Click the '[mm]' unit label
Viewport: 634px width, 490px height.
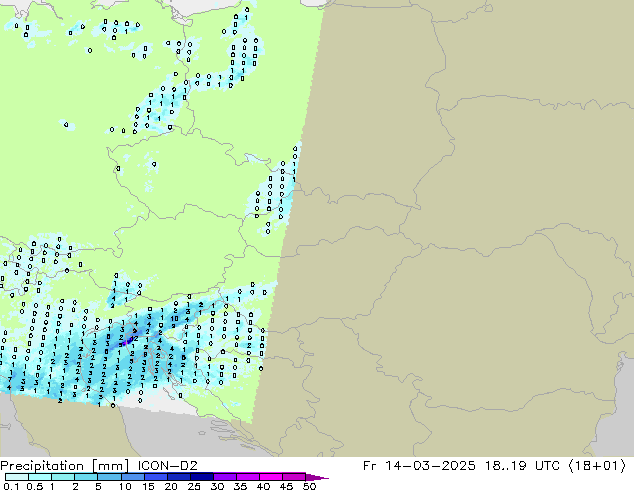110,466
